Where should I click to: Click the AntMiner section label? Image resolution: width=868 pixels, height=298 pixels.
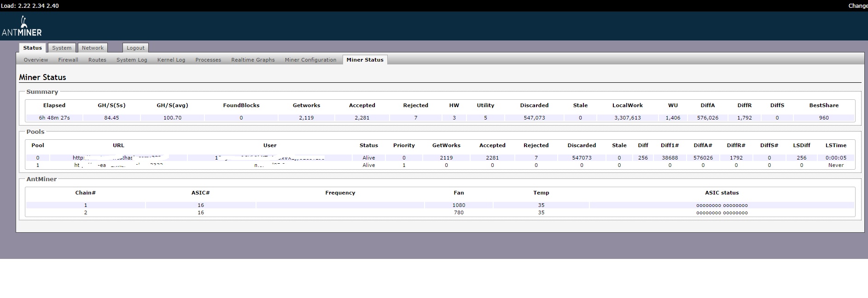coord(41,179)
